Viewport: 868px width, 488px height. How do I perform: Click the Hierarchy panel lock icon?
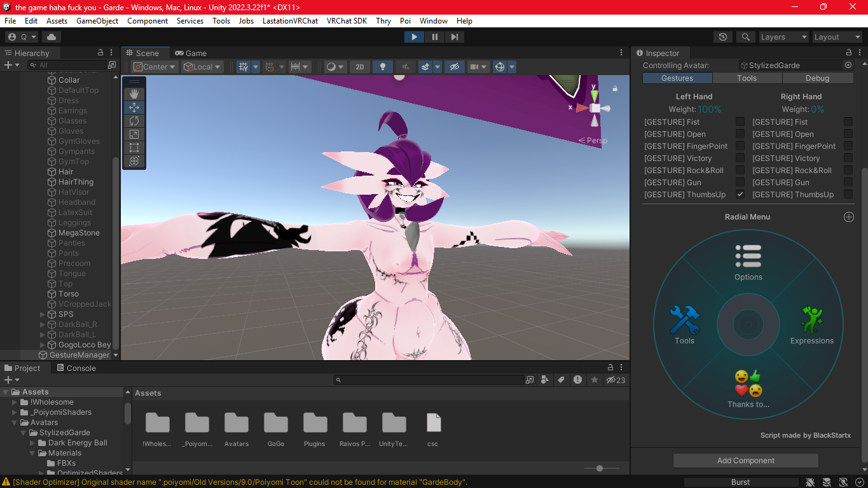point(100,53)
